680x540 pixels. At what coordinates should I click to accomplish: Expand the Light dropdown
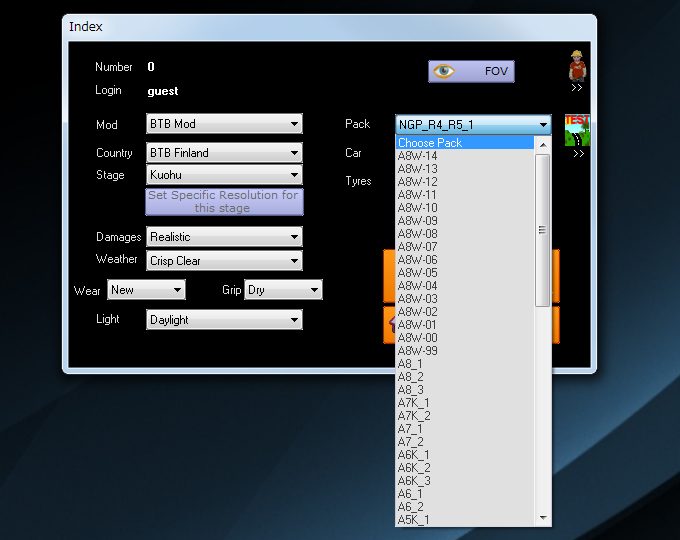(224, 320)
